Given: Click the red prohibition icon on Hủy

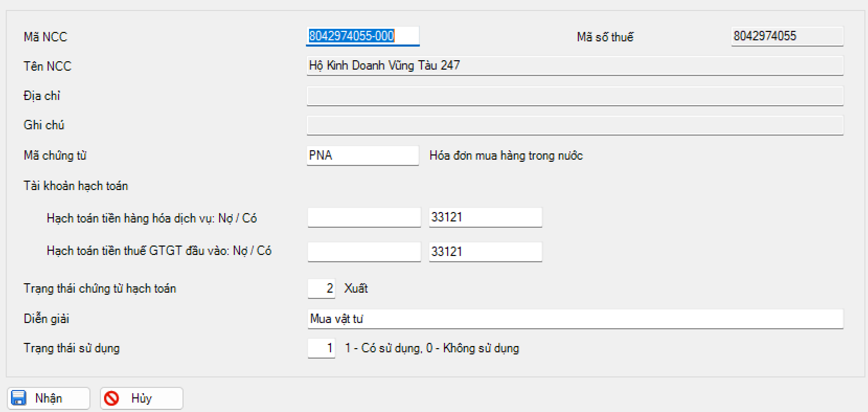Looking at the screenshot, I should coord(111,398).
